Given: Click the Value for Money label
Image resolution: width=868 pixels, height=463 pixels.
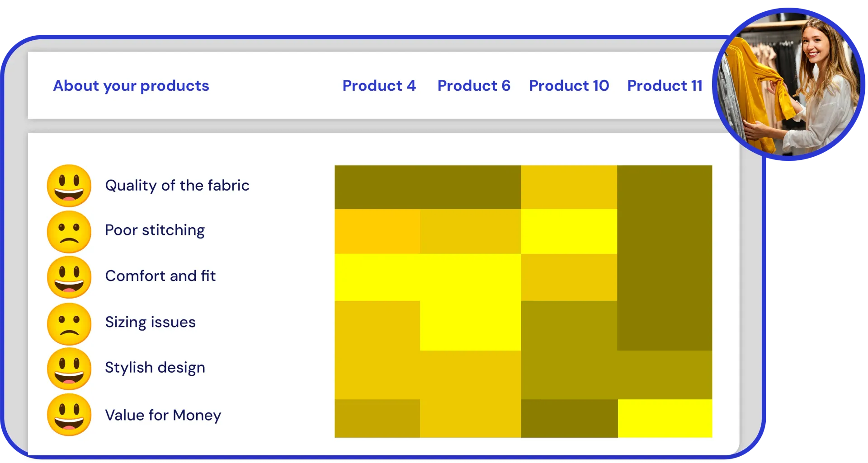Looking at the screenshot, I should pyautogui.click(x=163, y=415).
